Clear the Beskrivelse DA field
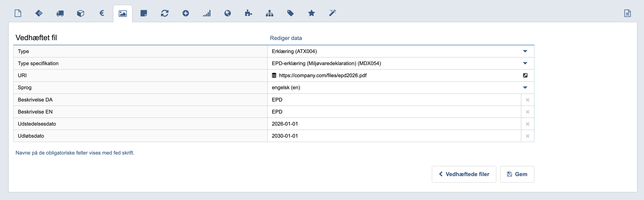This screenshot has width=644, height=200. coord(528,100)
